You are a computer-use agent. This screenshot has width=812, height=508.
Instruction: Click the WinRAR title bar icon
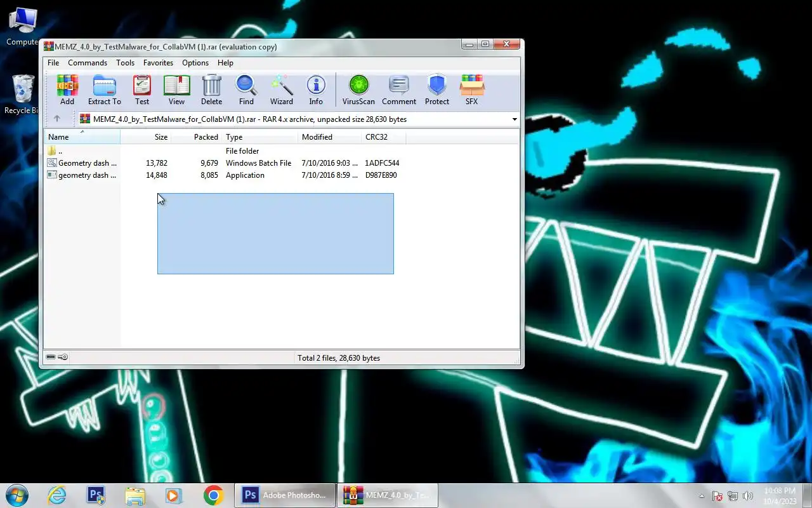tap(48, 46)
